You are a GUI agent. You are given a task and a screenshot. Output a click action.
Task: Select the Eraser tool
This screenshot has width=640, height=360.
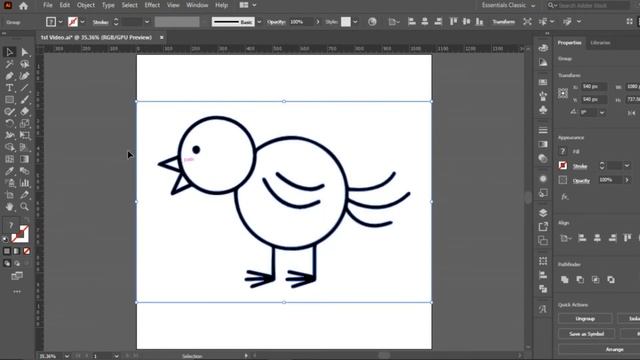(24, 111)
